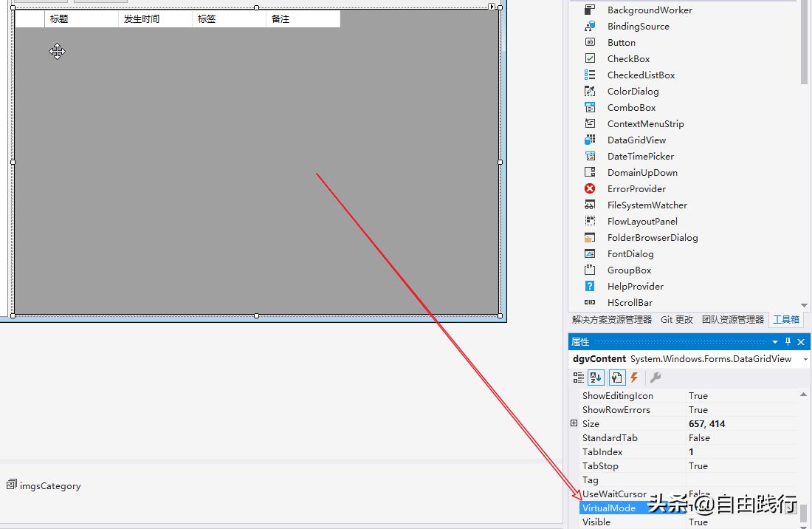The image size is (812, 529).
Task: Open the DataGridView smart tag glyph
Action: [x=492, y=6]
